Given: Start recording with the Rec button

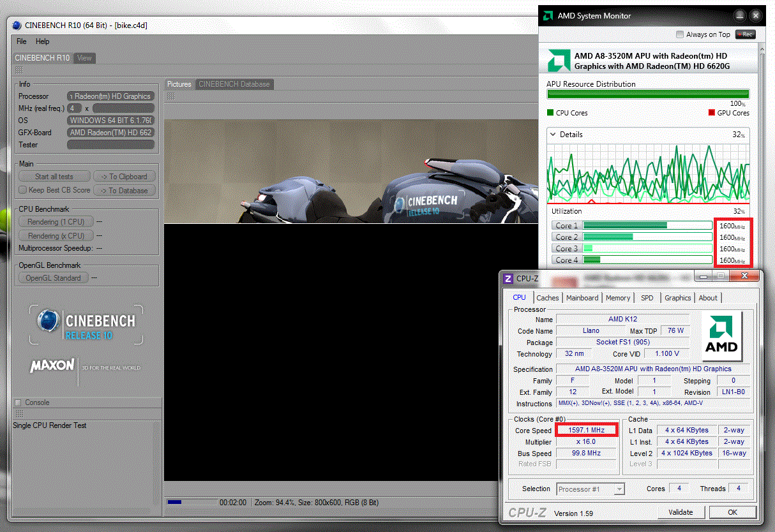Looking at the screenshot, I should click(746, 34).
